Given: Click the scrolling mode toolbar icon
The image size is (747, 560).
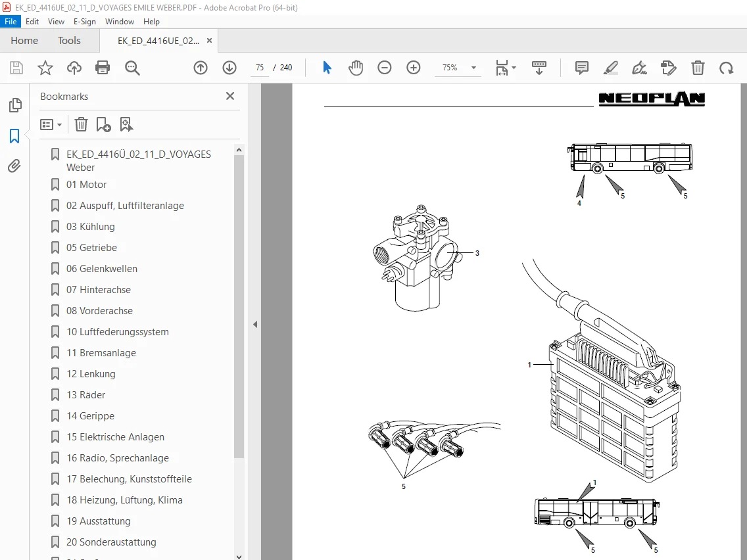Looking at the screenshot, I should (x=539, y=68).
